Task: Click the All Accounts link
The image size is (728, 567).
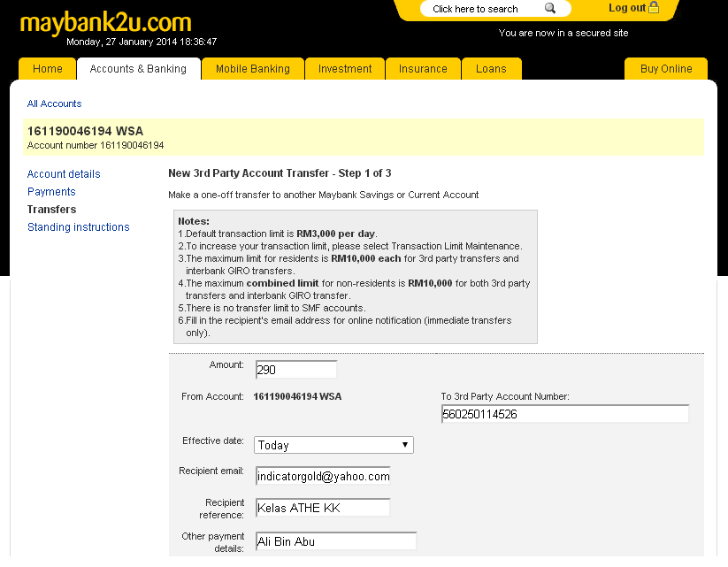Action: point(54,103)
